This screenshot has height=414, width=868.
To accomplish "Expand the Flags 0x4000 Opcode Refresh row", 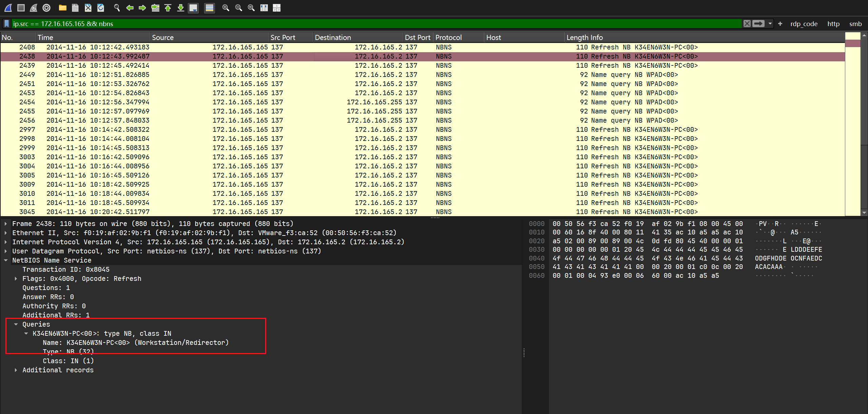I will 16,278.
